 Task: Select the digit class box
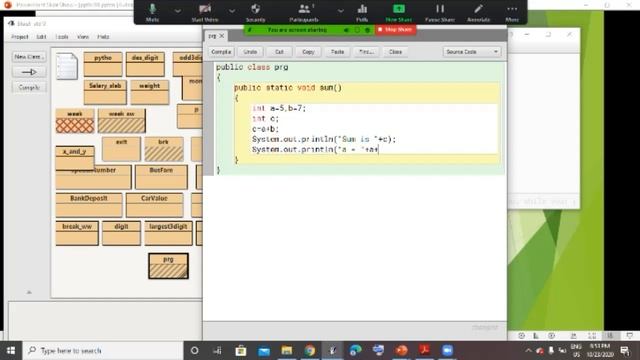pos(121,233)
